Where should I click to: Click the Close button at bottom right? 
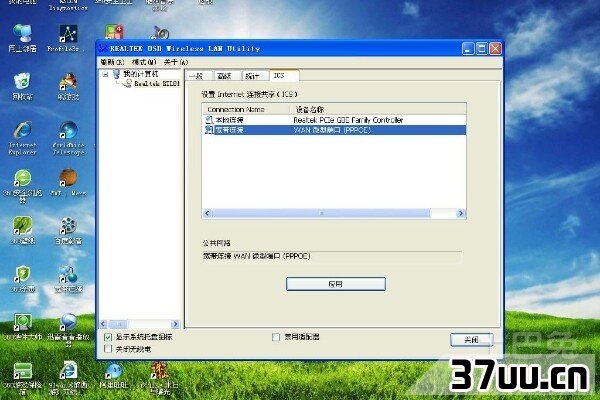point(471,340)
